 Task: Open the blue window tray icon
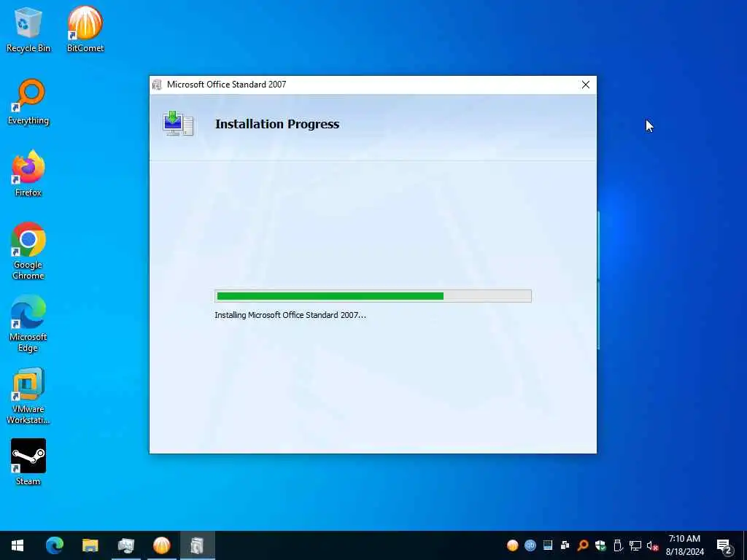coord(547,545)
